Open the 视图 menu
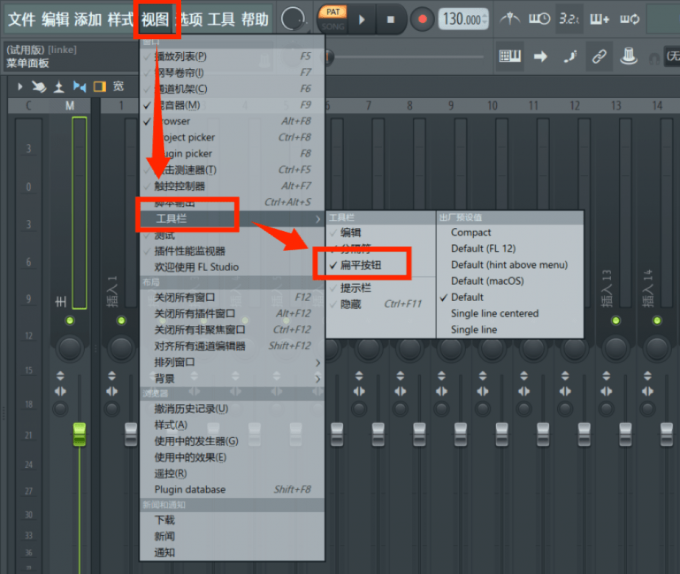This screenshot has height=574, width=680. [x=155, y=19]
